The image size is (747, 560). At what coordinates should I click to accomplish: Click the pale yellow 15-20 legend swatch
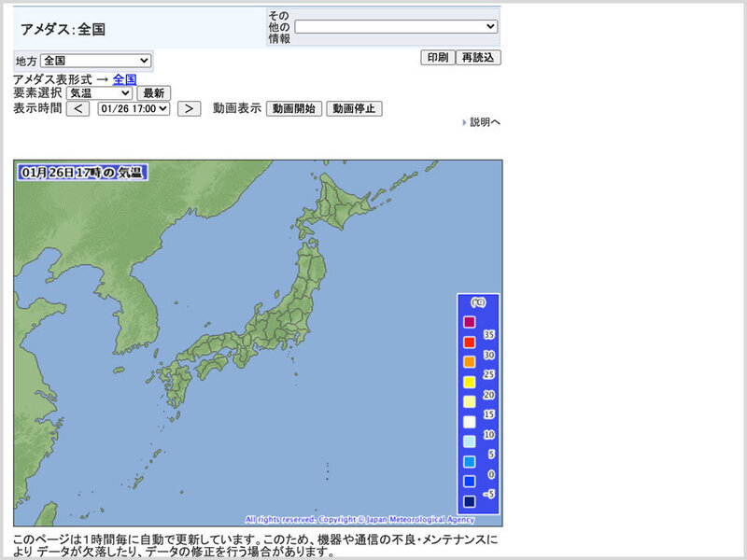[x=470, y=402]
